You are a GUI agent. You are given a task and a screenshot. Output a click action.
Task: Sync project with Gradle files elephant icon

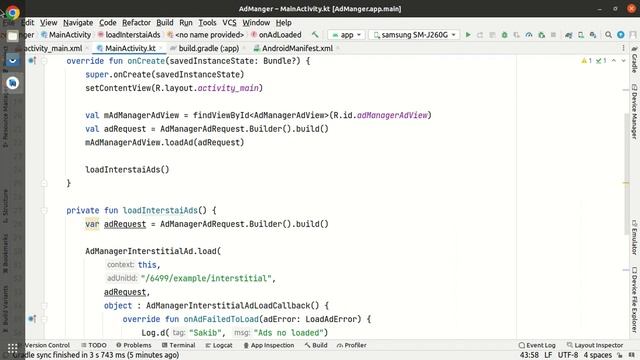[568, 35]
